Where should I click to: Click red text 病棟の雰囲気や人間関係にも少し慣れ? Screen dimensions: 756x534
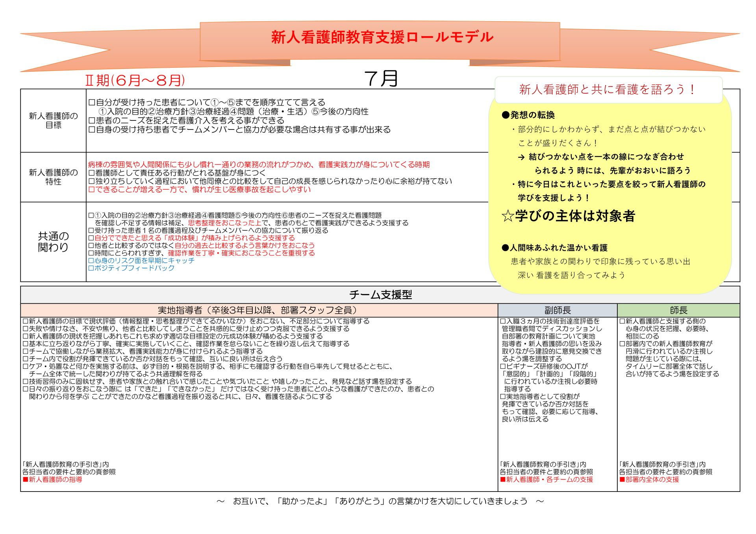(x=259, y=164)
